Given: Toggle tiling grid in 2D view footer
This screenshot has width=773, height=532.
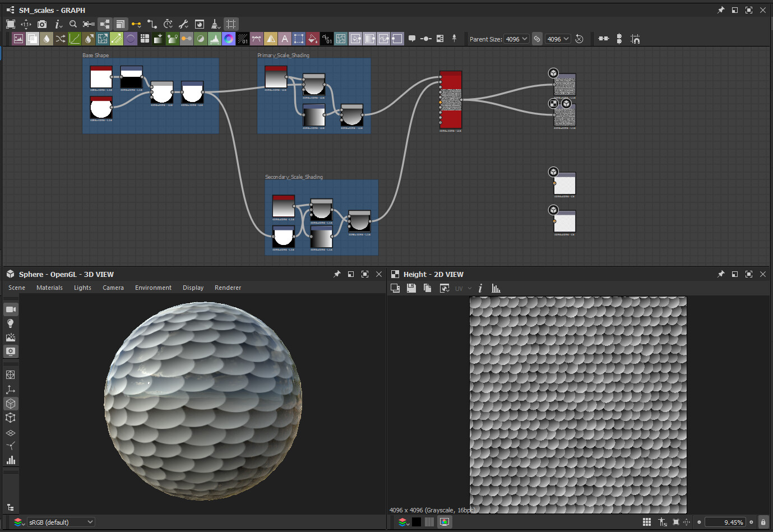Looking at the screenshot, I should click(646, 522).
